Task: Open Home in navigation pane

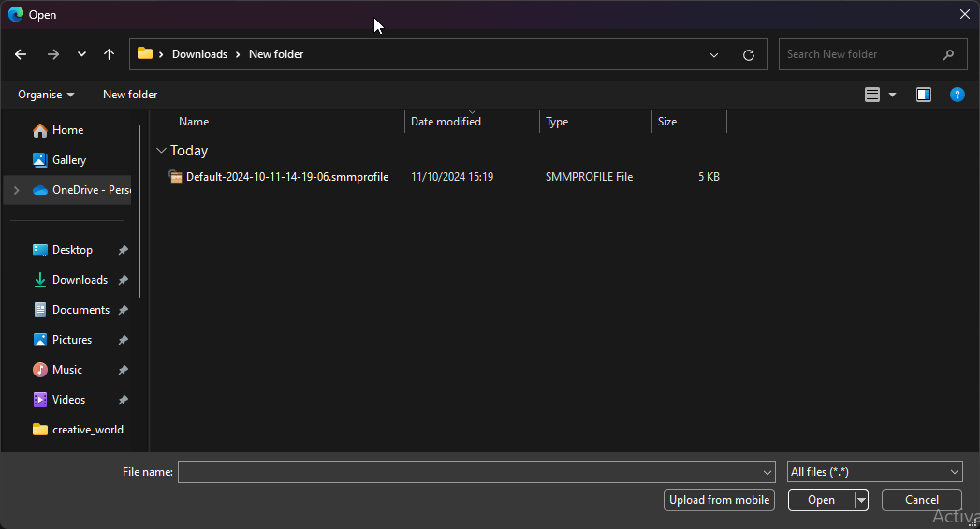Action: (67, 130)
